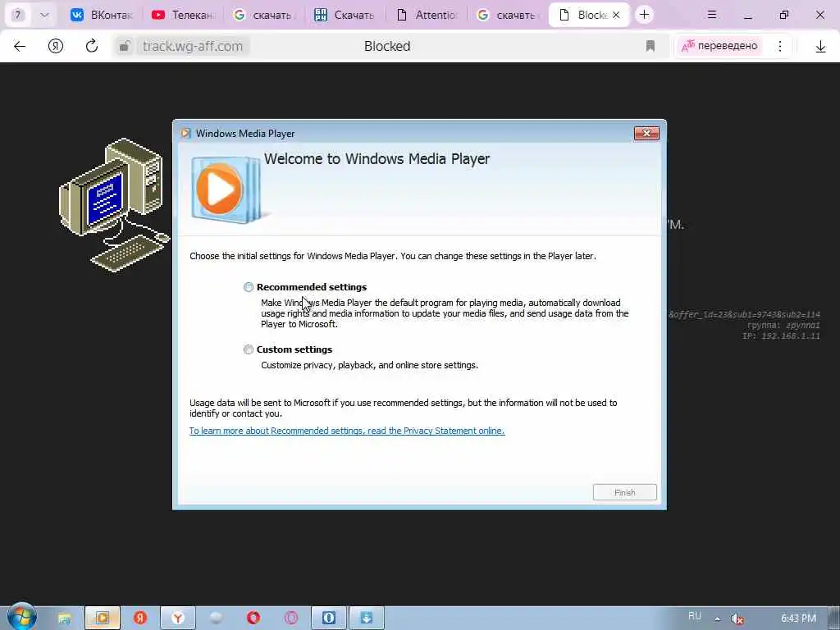Close the Blocked tab
Image resolution: width=840 pixels, height=630 pixels.
[616, 15]
